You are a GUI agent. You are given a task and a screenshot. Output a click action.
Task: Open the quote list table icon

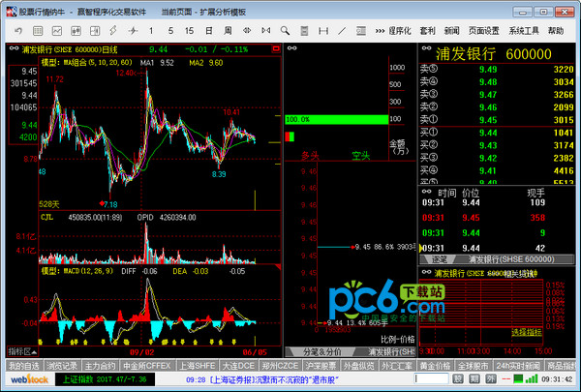point(38,31)
